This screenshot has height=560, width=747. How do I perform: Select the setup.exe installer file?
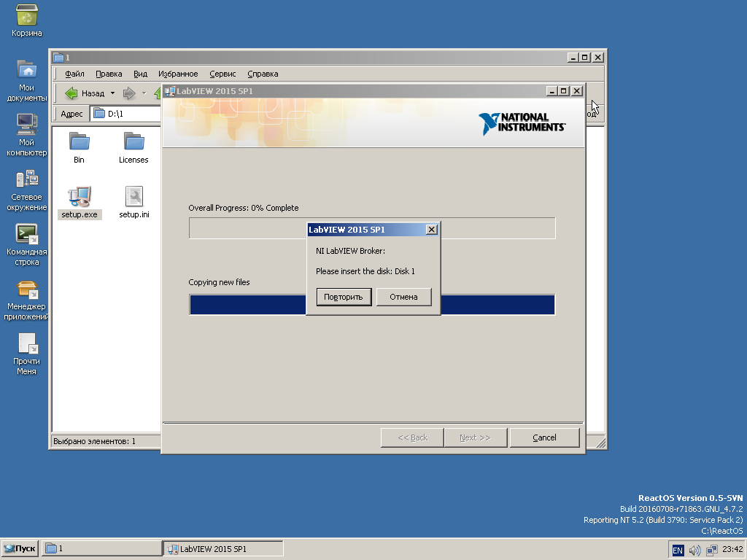click(x=79, y=197)
